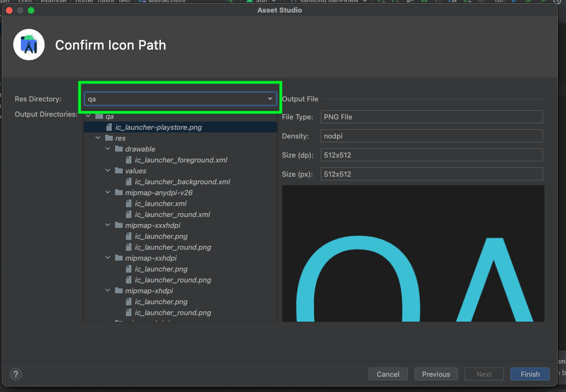Click the mipmap-xxxhdpi folder icon

pos(119,225)
